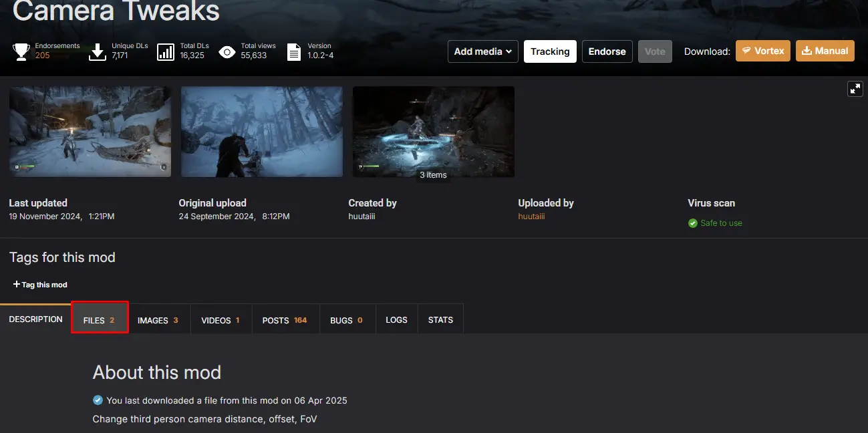Click the Unique DLs download icon
This screenshot has height=433, width=868.
click(x=98, y=51)
